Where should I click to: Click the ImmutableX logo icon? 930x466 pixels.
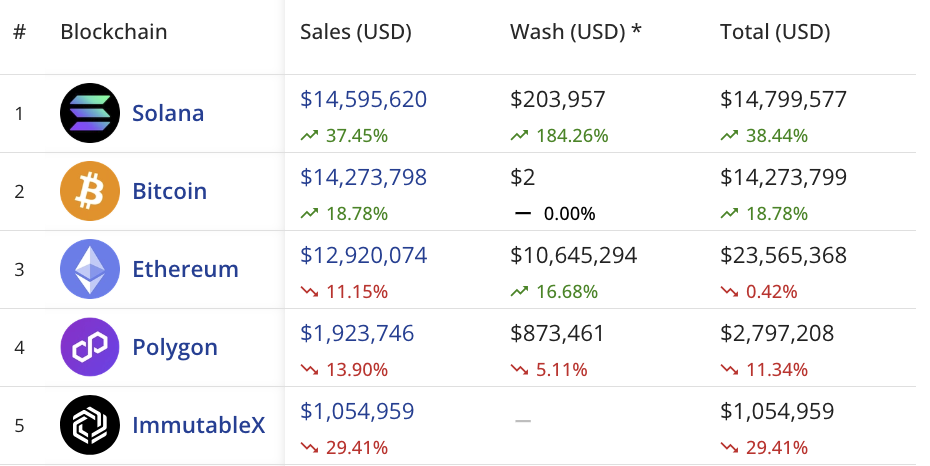[x=90, y=425]
